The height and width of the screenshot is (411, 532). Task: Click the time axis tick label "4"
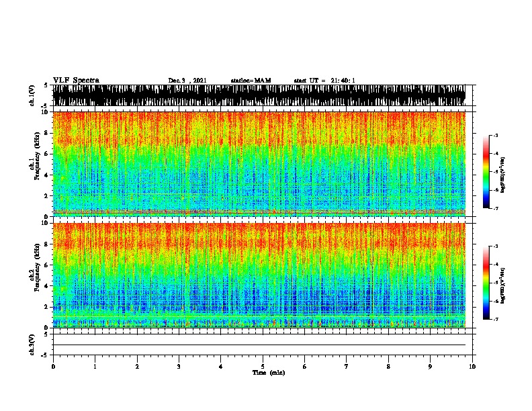tap(221, 367)
